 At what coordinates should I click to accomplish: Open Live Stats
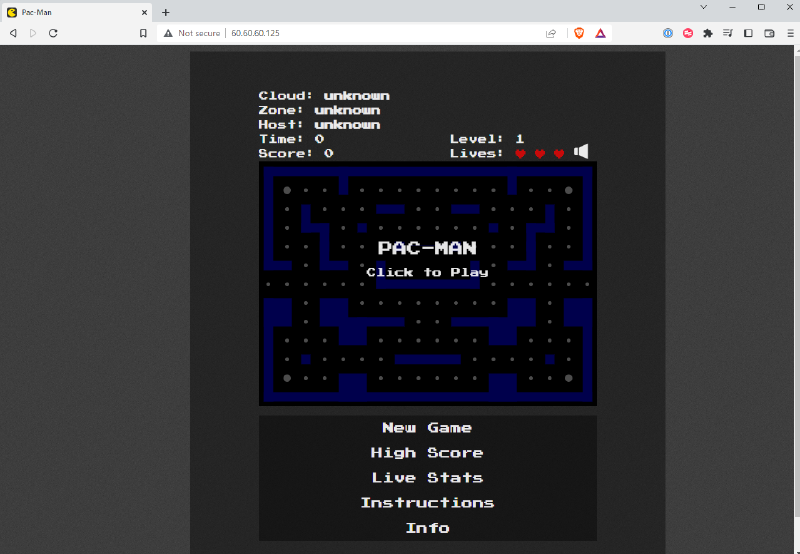[x=427, y=477]
